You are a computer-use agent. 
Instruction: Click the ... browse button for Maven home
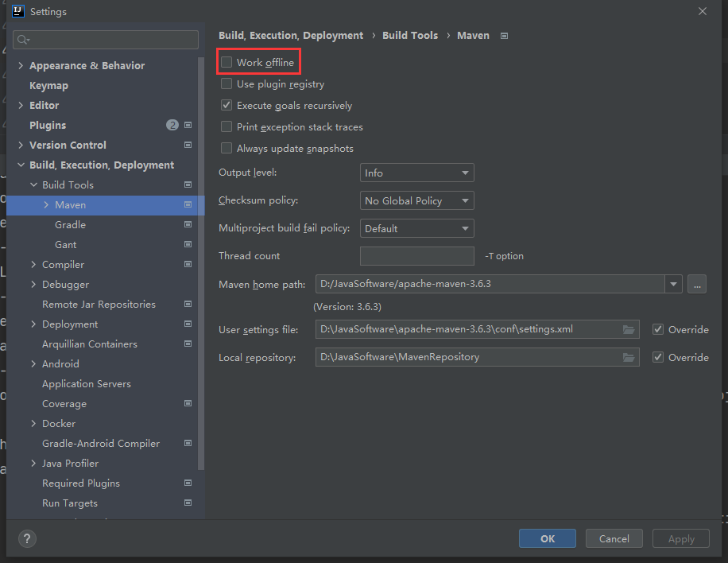pos(697,284)
